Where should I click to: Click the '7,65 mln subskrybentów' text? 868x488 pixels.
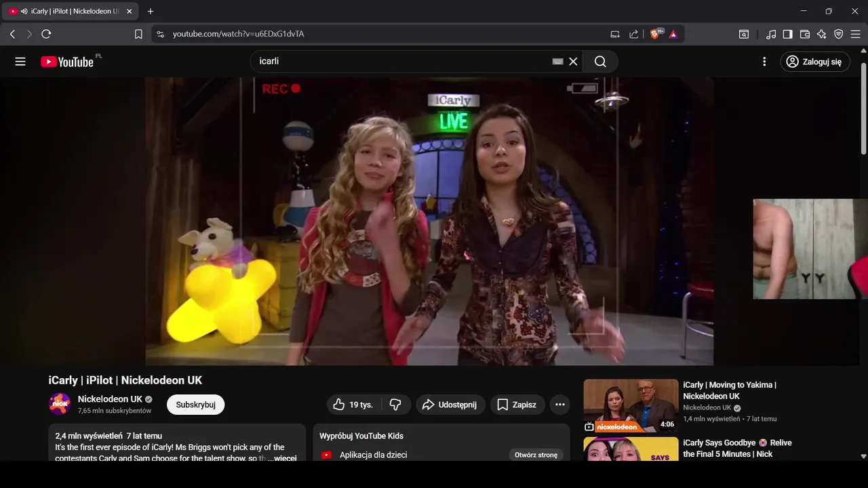coord(115,411)
